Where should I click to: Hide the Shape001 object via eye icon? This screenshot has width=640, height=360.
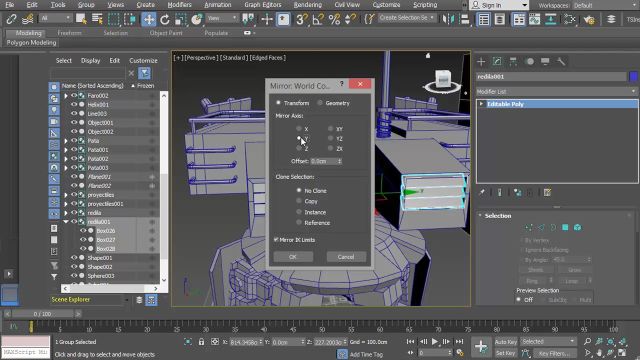73,258
